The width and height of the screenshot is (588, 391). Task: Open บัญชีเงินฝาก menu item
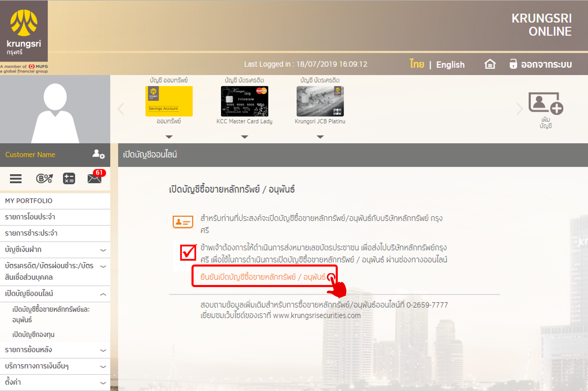tap(55, 250)
